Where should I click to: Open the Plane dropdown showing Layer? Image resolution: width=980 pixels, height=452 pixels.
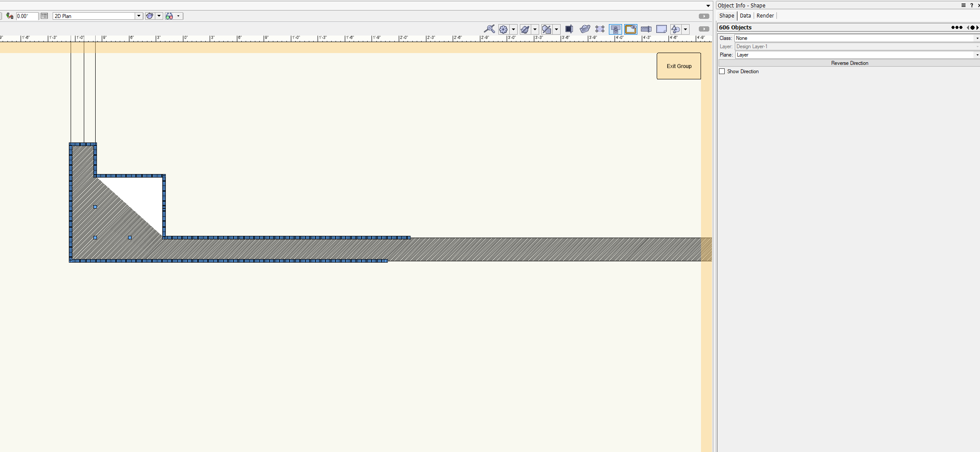[x=977, y=55]
